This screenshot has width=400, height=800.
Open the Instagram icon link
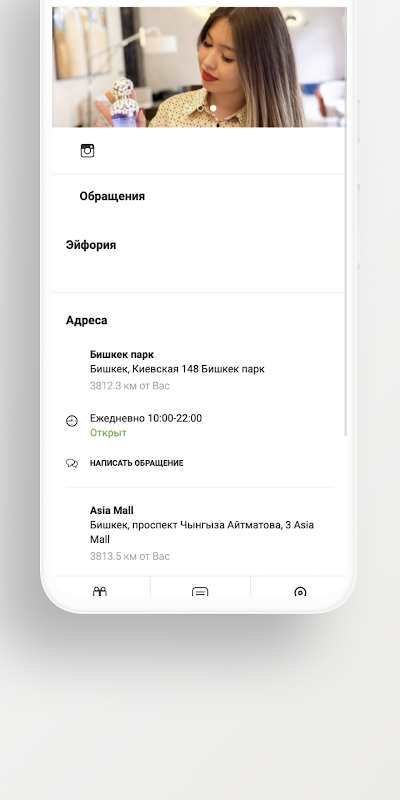[87, 151]
